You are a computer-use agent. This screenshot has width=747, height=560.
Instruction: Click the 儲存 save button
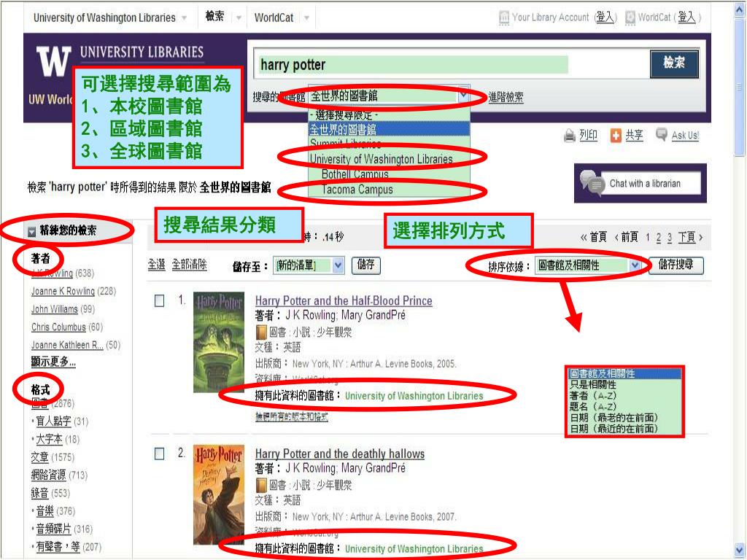(x=366, y=265)
